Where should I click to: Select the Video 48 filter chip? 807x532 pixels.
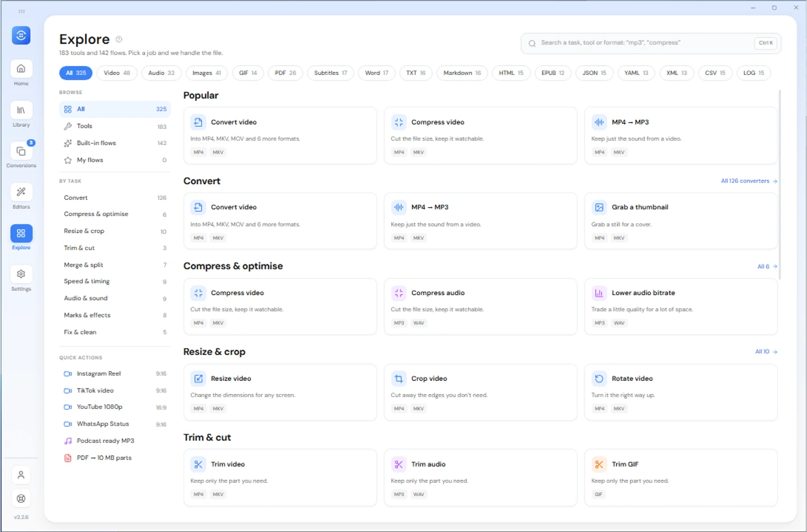click(117, 73)
